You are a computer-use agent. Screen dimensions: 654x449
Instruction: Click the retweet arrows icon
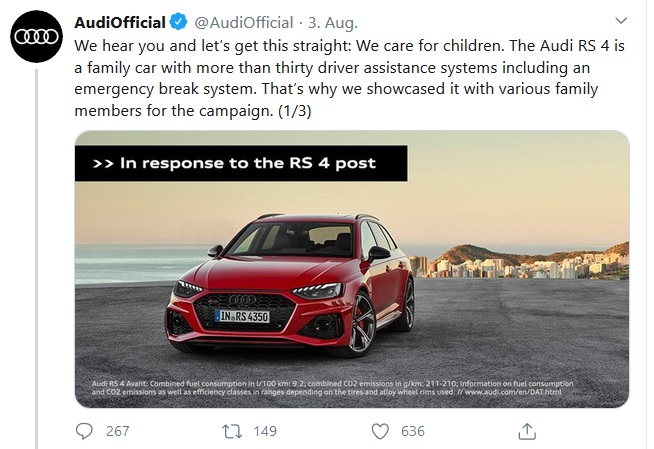(230, 431)
